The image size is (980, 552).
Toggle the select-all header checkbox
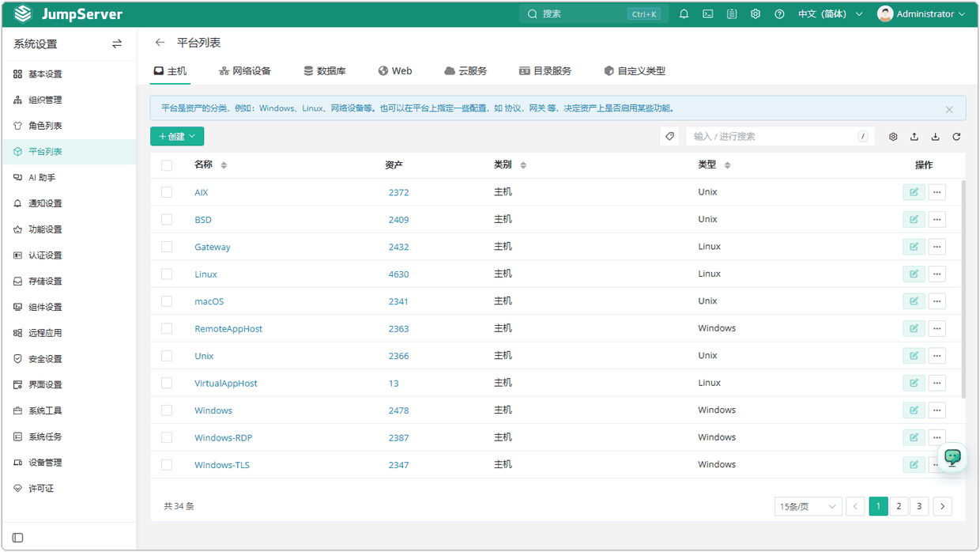pyautogui.click(x=167, y=165)
